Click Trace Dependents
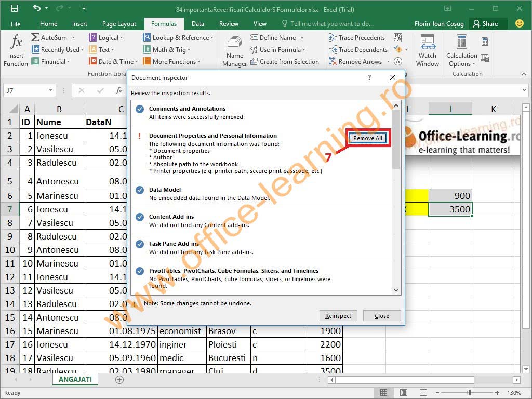This screenshot has width=532, height=399. coord(358,49)
